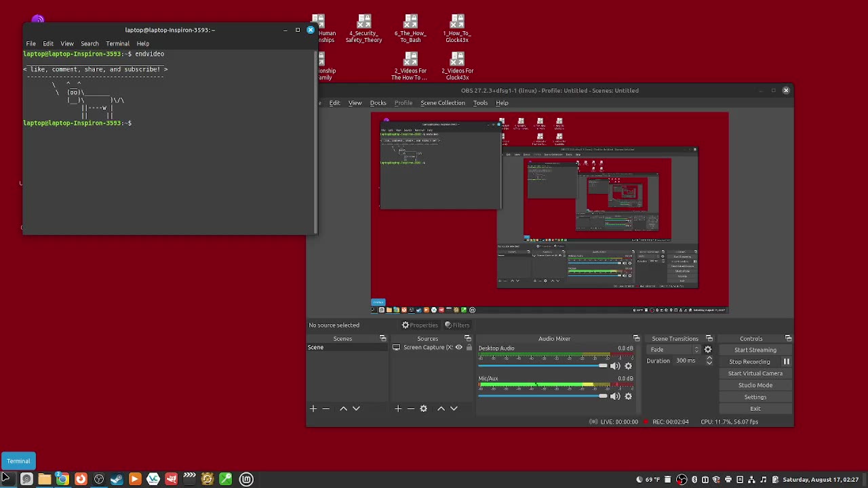Pop out the Controls dock

[x=788, y=339]
